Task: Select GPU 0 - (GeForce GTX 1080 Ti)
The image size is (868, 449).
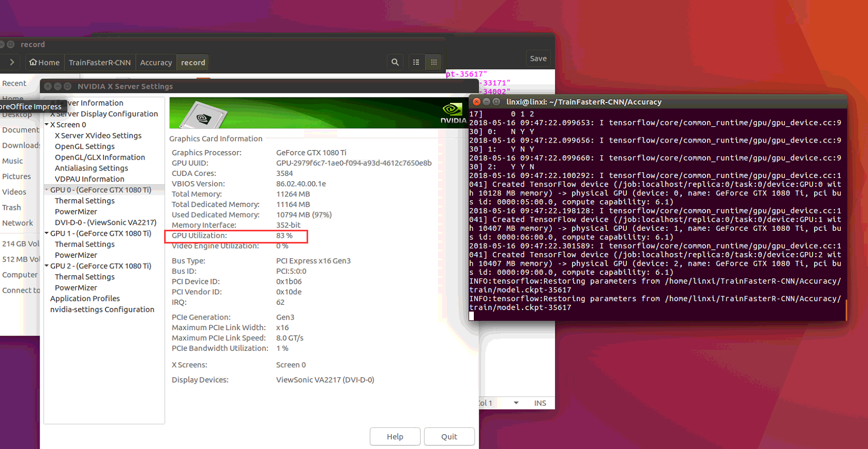Action: (101, 190)
